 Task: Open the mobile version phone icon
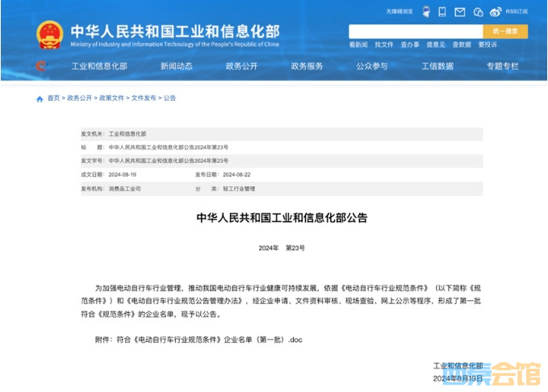tap(442, 11)
